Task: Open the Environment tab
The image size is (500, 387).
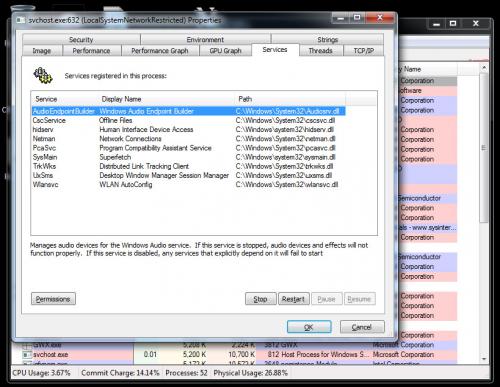Action: [205, 39]
